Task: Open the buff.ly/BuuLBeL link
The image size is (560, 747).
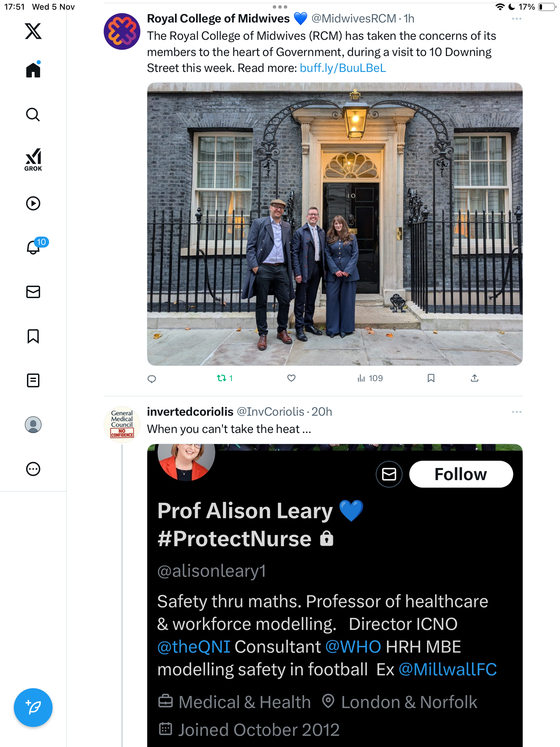Action: tap(343, 68)
